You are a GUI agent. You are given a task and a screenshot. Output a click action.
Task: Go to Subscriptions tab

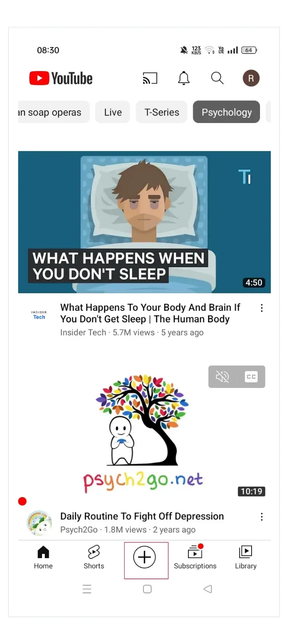195,557
